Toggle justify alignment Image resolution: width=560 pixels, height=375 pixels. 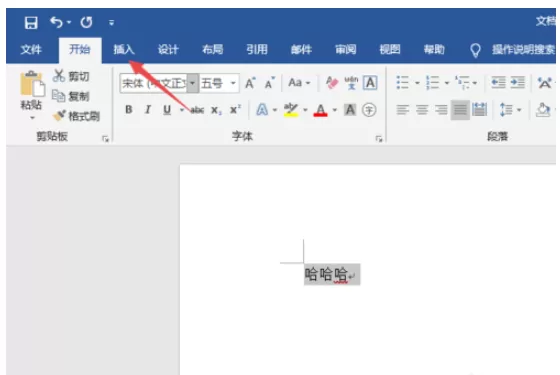coord(460,110)
